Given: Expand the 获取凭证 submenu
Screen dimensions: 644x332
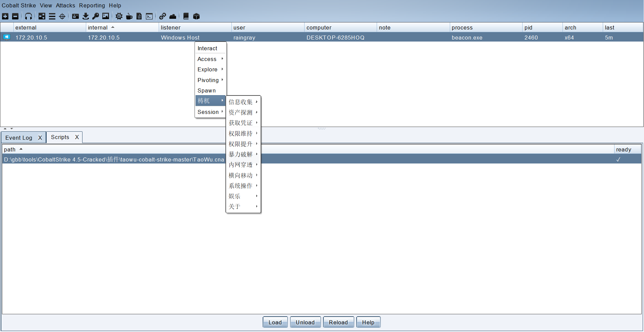Looking at the screenshot, I should point(243,123).
